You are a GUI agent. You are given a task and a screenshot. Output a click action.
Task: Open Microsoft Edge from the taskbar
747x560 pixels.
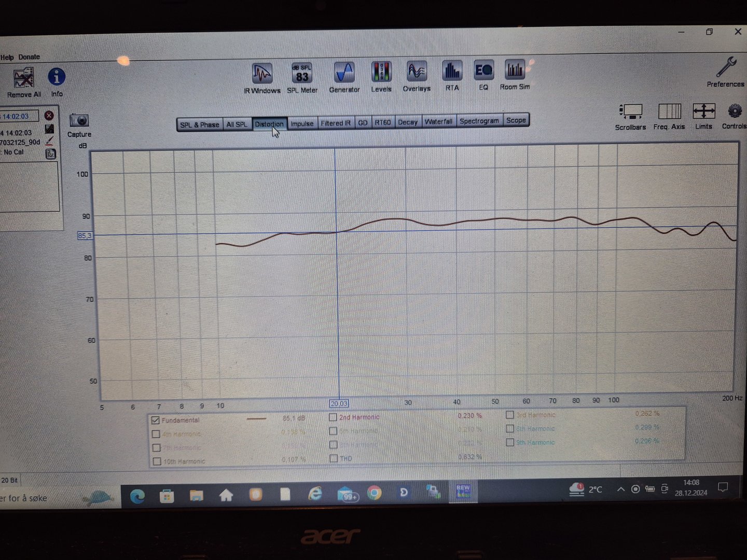point(137,496)
